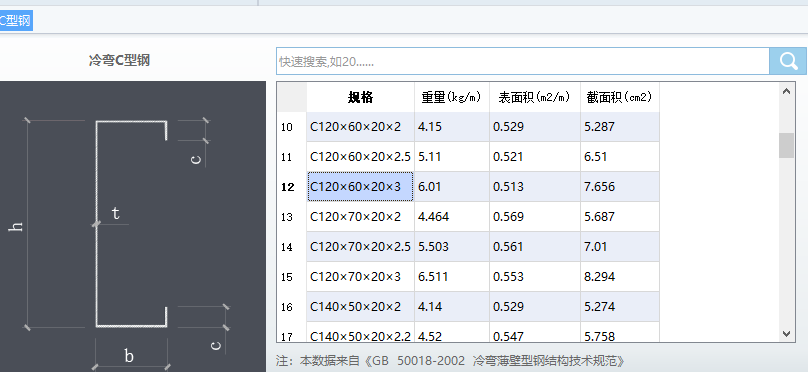Viewport: 808px width, 372px height.
Task: Click the 截面积(cm2) column header
Action: (x=620, y=97)
